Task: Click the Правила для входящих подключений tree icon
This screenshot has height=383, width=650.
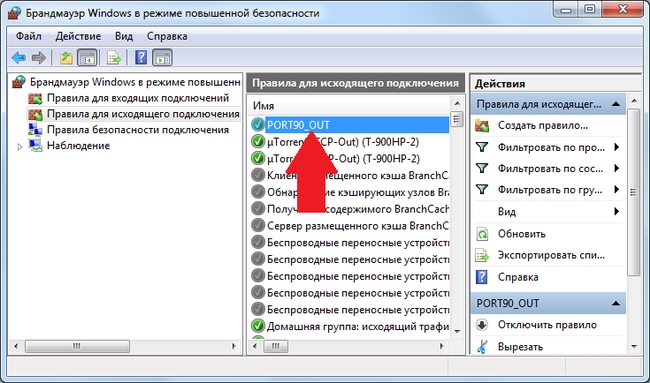Action: point(35,99)
